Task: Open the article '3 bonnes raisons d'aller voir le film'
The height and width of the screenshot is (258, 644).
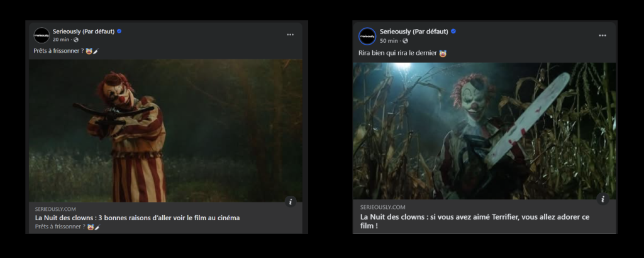Action: (137, 218)
